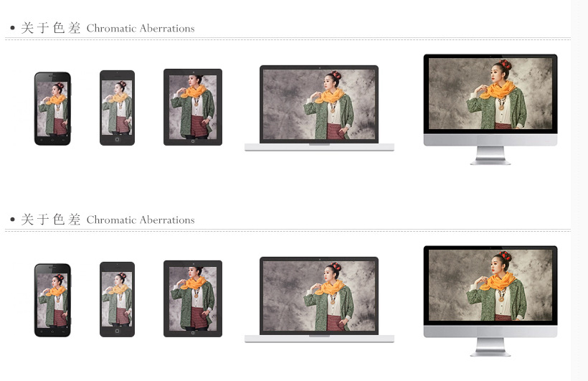Open the laptop image in top row
This screenshot has width=588, height=381.
pyautogui.click(x=319, y=108)
